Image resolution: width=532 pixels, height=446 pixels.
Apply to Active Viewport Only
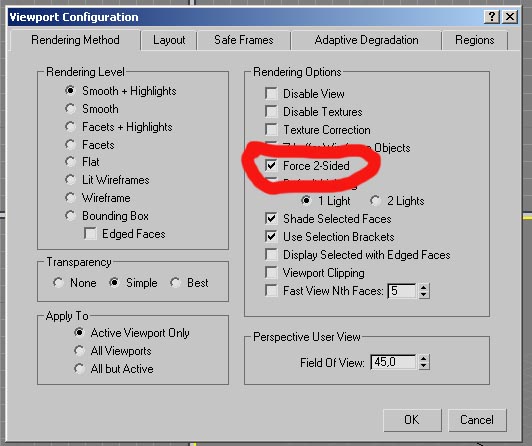79,333
